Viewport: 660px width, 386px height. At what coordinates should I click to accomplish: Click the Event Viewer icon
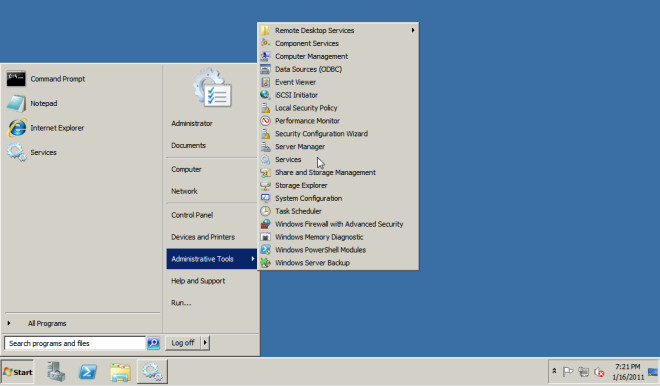point(265,82)
